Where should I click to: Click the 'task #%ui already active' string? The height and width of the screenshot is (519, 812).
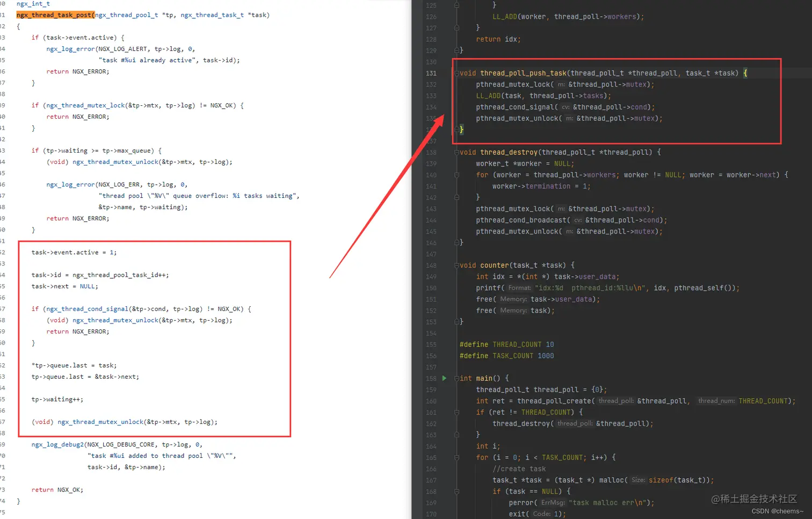pyautogui.click(x=147, y=60)
